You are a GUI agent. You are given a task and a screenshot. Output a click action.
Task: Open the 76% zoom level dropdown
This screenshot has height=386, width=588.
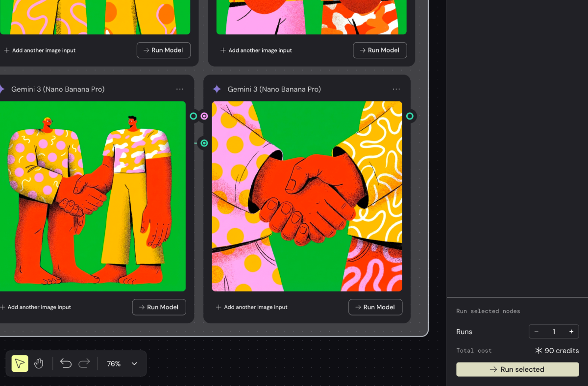point(122,363)
